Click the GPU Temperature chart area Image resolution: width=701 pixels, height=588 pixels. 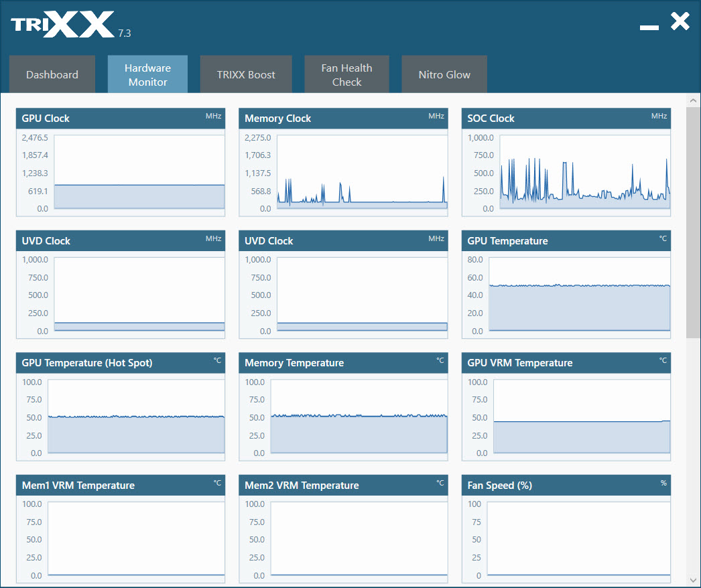click(580, 294)
